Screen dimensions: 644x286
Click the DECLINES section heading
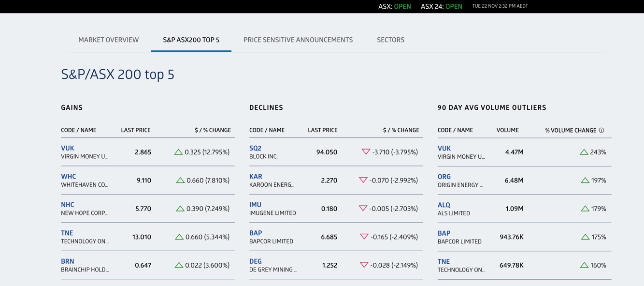[x=266, y=107]
